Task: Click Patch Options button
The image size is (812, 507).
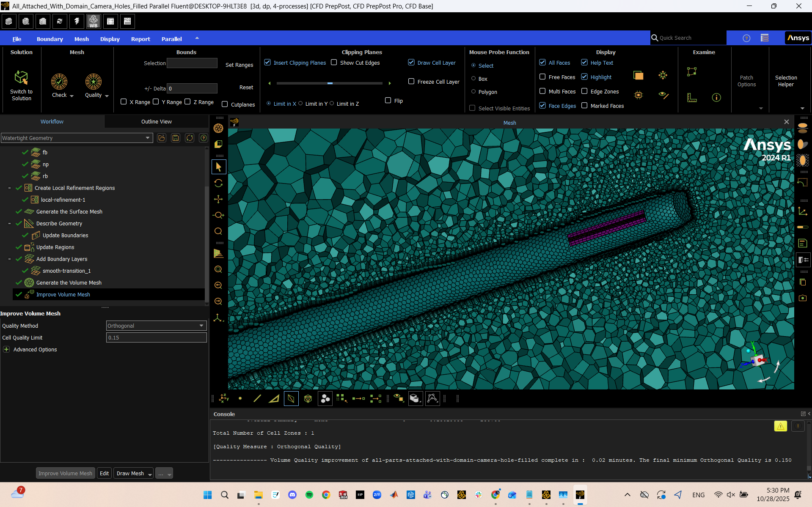Action: (746, 81)
